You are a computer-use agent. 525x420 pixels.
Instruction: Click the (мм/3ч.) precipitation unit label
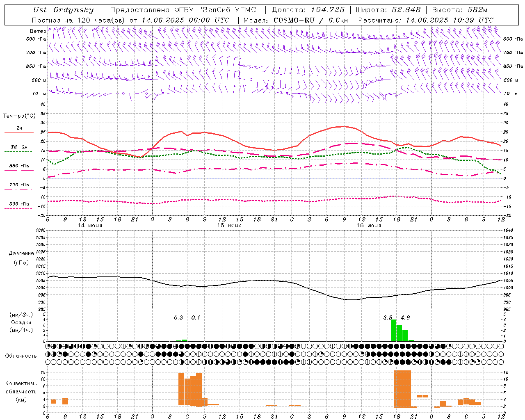tap(21, 315)
